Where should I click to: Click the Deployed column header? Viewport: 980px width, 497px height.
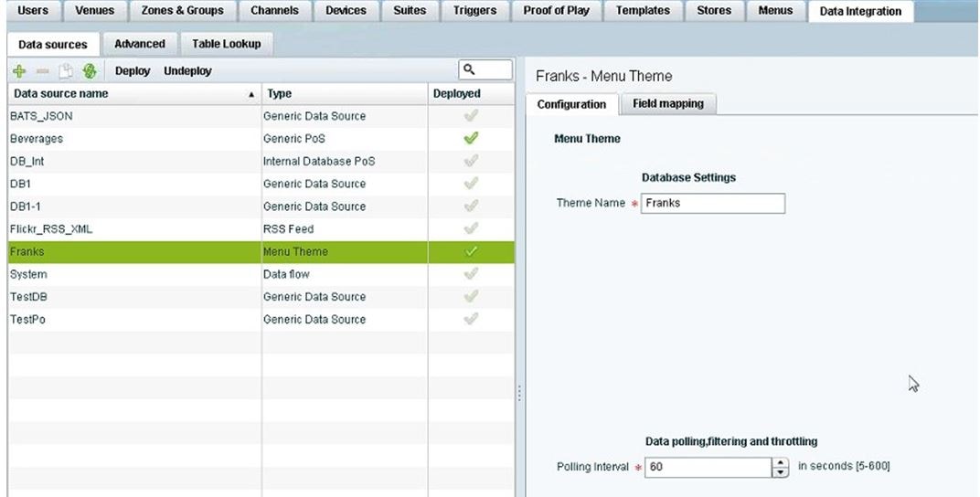click(471, 94)
